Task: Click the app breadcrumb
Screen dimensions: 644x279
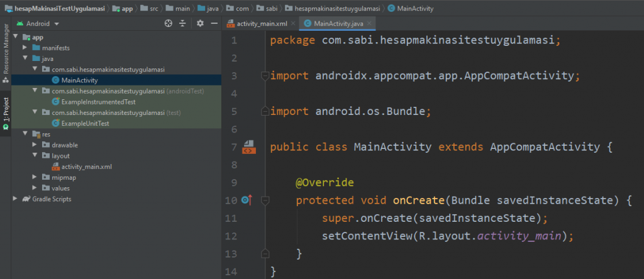Action: point(123,8)
